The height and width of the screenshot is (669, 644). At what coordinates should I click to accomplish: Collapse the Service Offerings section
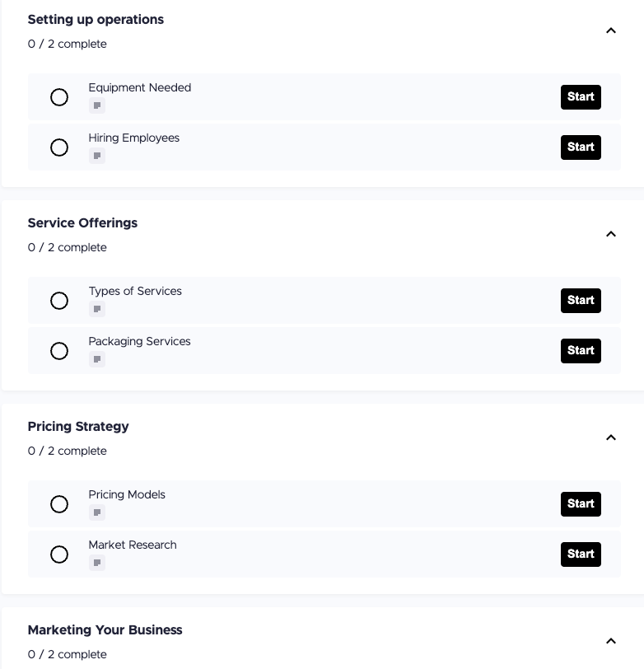point(611,234)
